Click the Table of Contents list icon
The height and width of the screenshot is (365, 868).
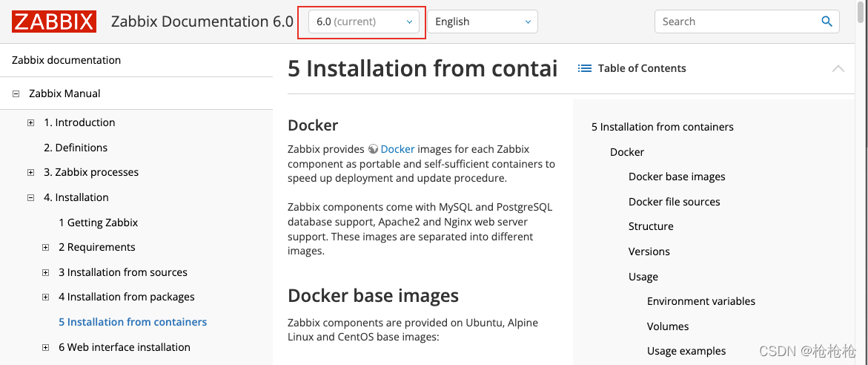coord(585,68)
